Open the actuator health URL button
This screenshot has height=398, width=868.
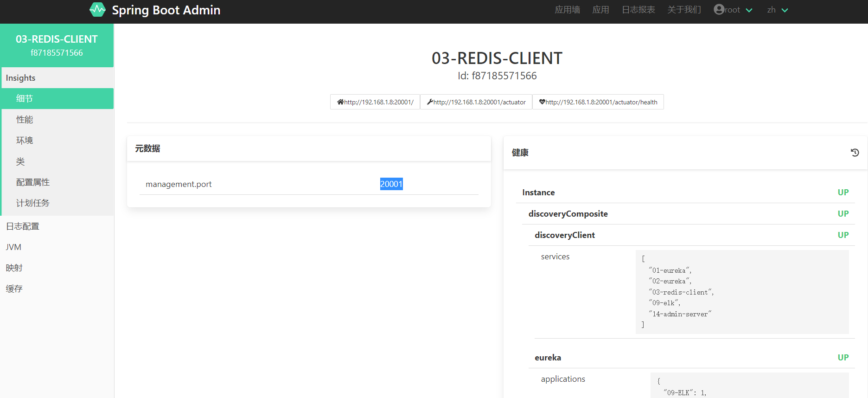pos(598,102)
